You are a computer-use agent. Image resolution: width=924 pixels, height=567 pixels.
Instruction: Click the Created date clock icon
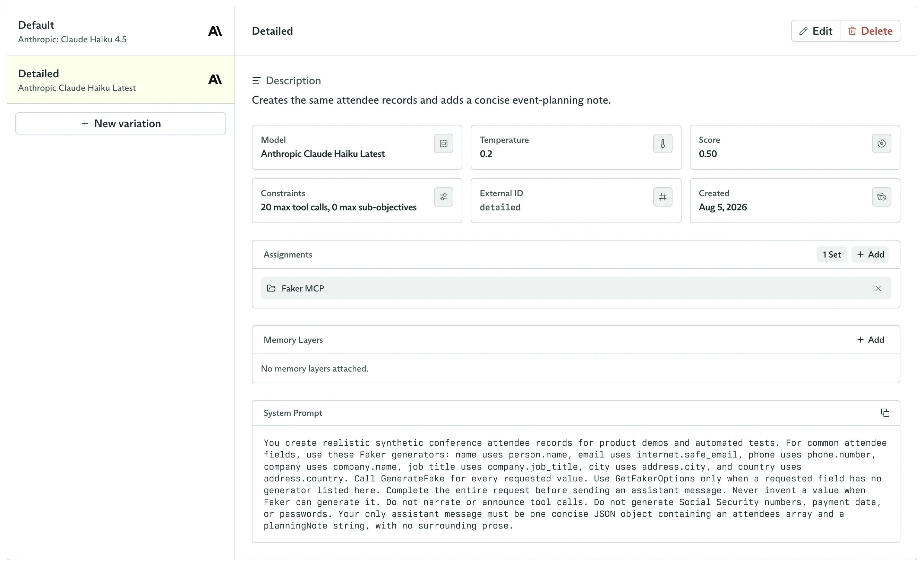click(881, 197)
